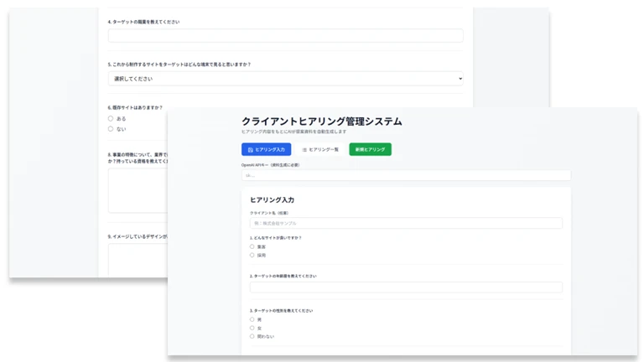Open the ヒアリング一覧 tab
Viewport: 644px width, 362px height.
point(320,149)
